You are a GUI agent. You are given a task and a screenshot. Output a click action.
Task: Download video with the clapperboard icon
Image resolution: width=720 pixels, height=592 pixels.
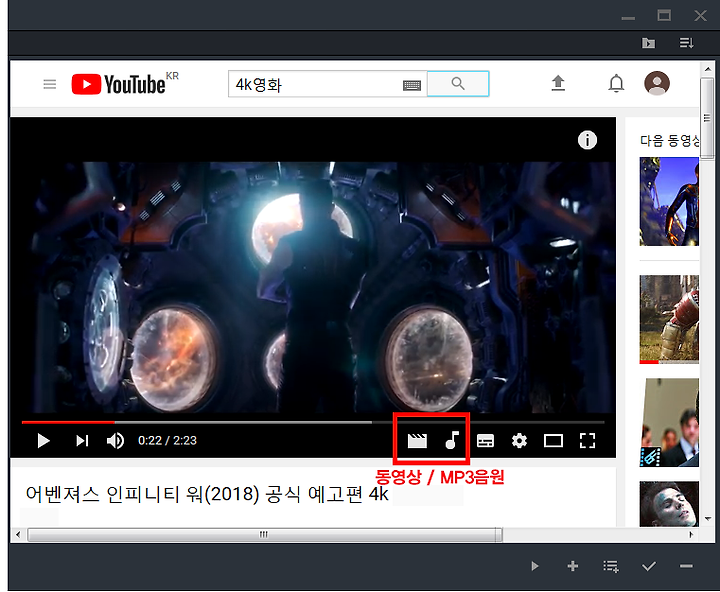click(417, 441)
